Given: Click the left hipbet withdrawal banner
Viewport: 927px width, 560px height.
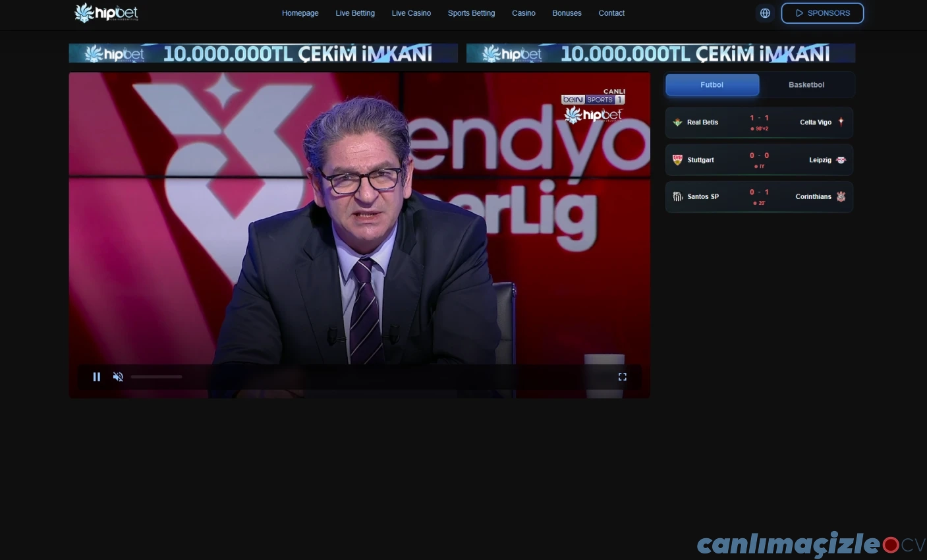Looking at the screenshot, I should click(263, 53).
